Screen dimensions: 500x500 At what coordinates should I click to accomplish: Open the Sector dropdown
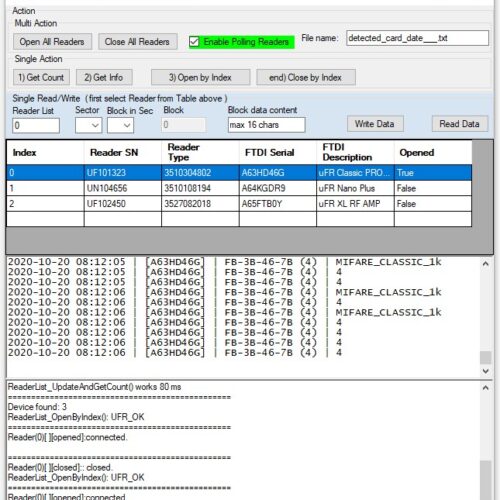coord(88,125)
